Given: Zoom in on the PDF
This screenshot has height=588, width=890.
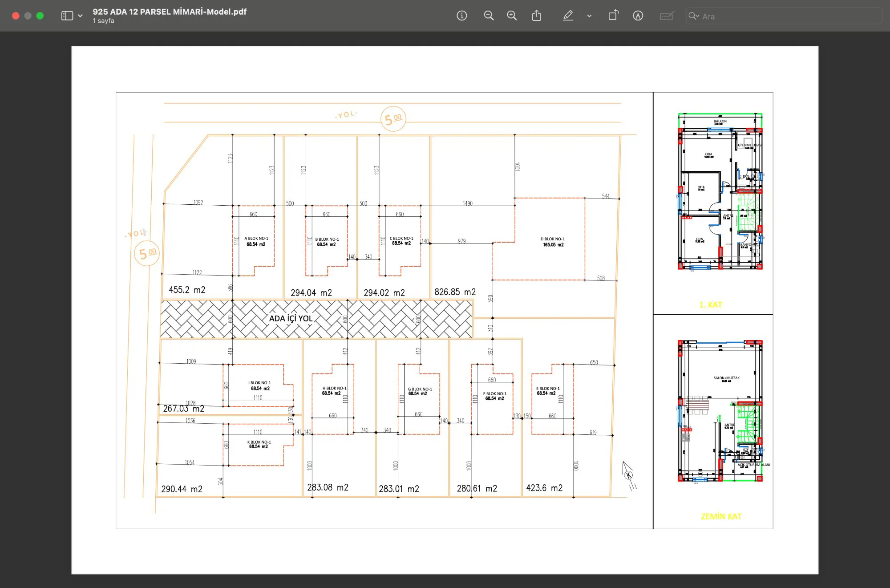Looking at the screenshot, I should 512,16.
